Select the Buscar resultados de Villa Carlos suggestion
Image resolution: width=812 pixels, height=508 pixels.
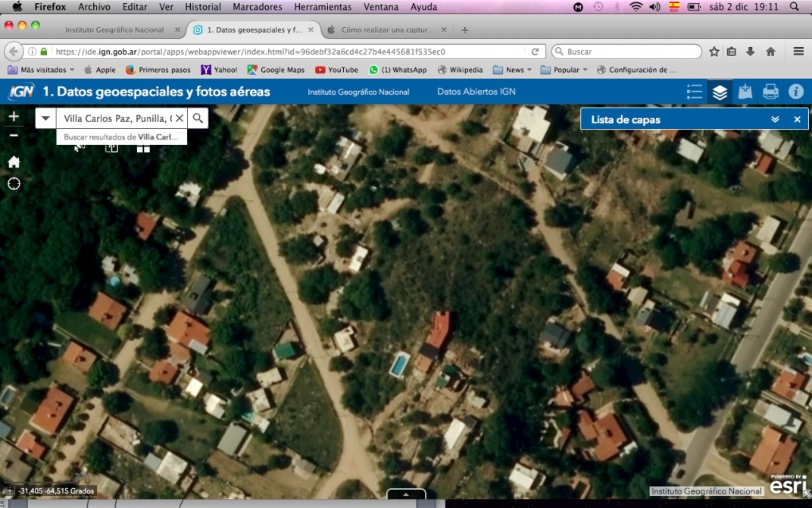pyautogui.click(x=122, y=137)
